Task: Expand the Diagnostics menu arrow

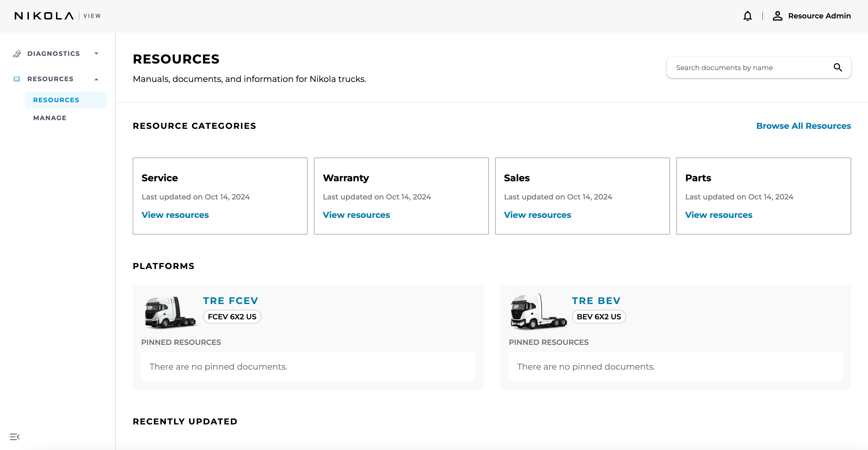Action: pos(96,53)
